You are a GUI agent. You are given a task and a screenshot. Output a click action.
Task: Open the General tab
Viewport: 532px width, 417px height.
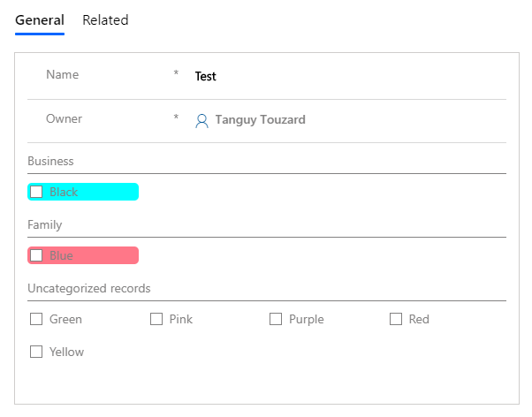39,20
